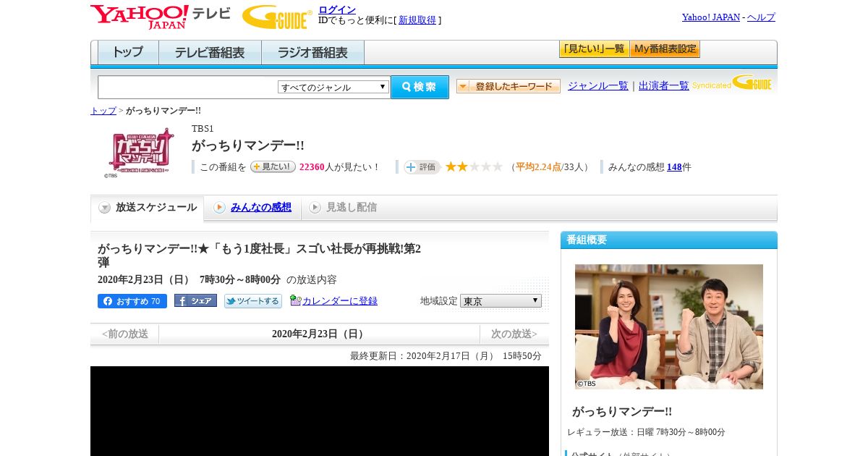Click the episode title 「もう1度社長」 heading
This screenshot has height=456, width=868.
(x=260, y=256)
